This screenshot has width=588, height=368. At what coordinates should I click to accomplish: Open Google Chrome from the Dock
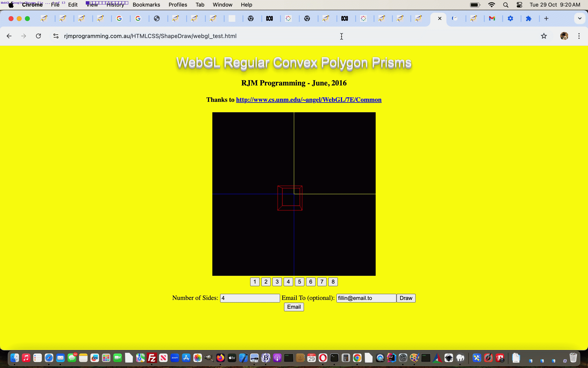pyautogui.click(x=357, y=358)
